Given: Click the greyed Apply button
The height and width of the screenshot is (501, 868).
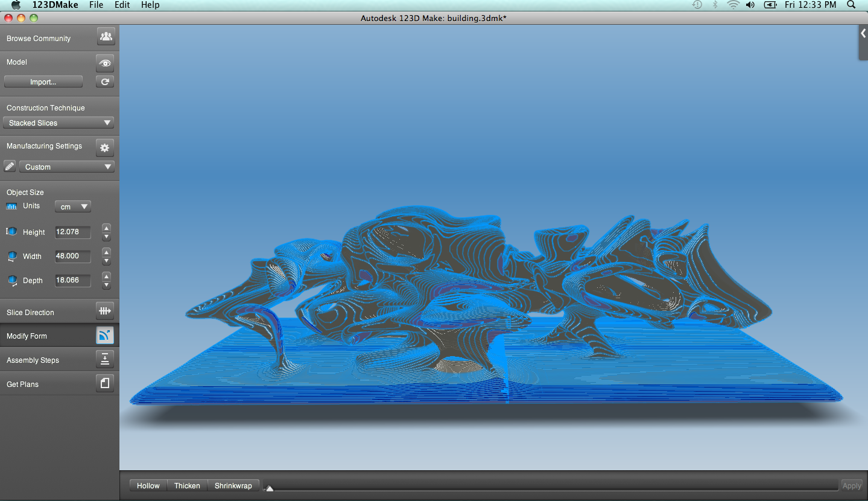Looking at the screenshot, I should click(x=852, y=486).
